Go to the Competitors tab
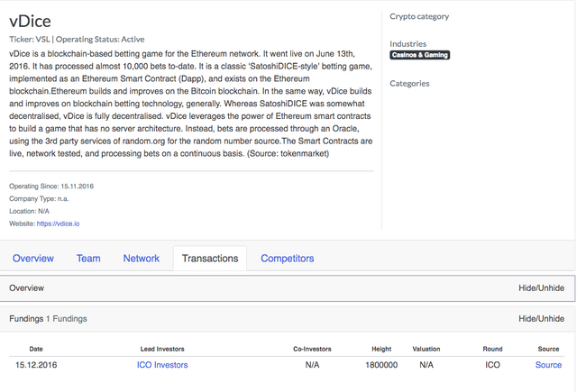Screen dimensions: 577x392 [x=288, y=258]
